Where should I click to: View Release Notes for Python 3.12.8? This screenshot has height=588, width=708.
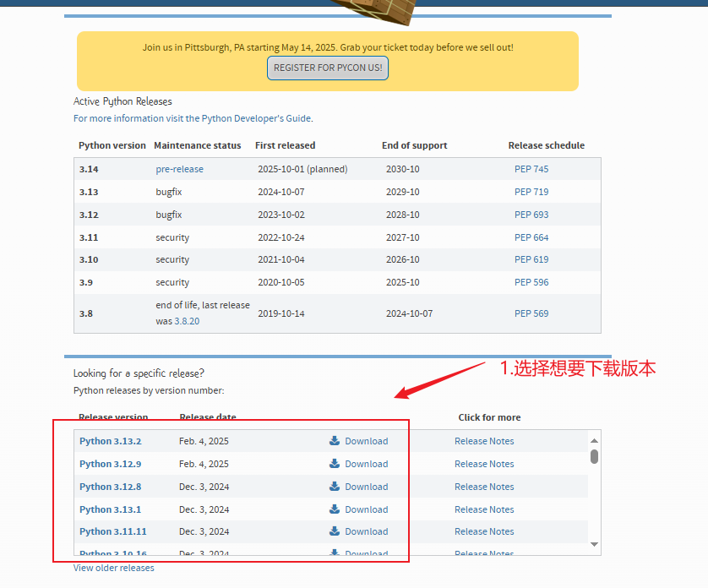coord(484,487)
